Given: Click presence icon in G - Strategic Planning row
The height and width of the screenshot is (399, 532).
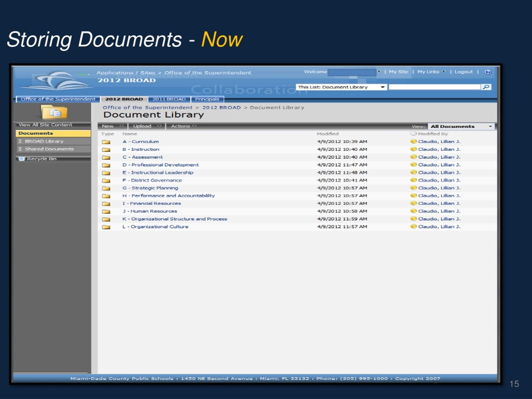Looking at the screenshot, I should [x=413, y=188].
